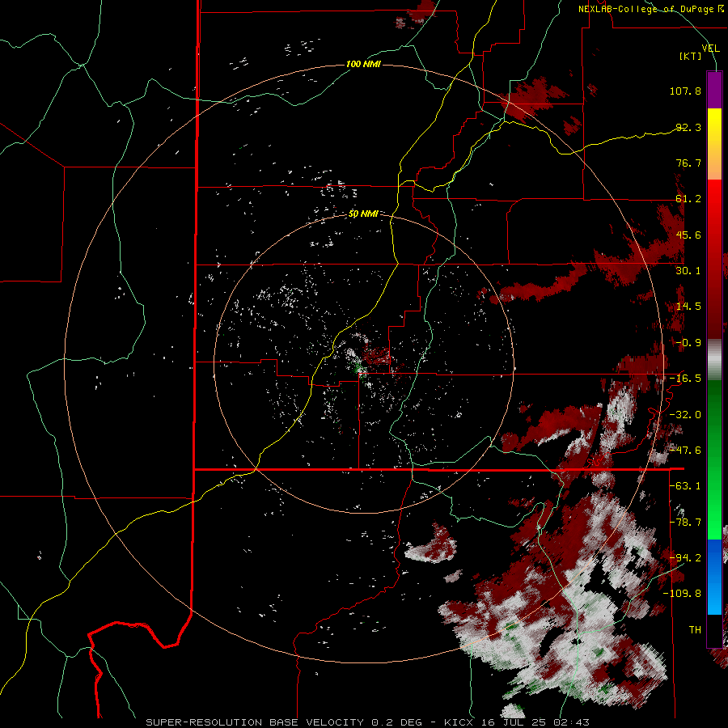
Task: Click the 61.2 velocity scale value
Action: 688,199
